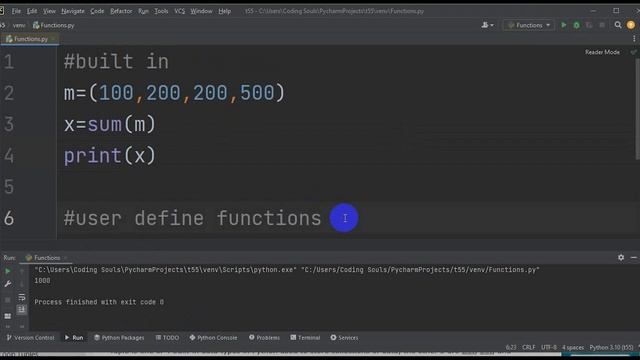
Task: Open the Services tool window
Action: [x=344, y=338]
